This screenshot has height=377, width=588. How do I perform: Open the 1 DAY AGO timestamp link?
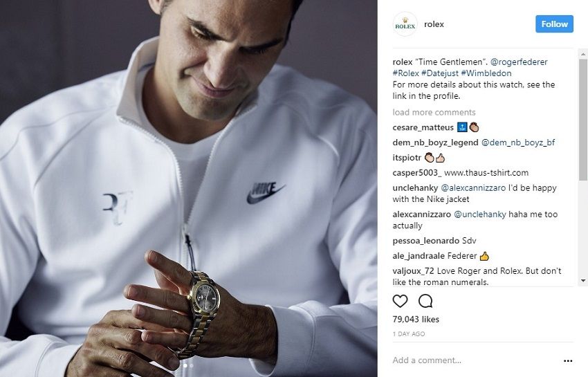[409, 334]
